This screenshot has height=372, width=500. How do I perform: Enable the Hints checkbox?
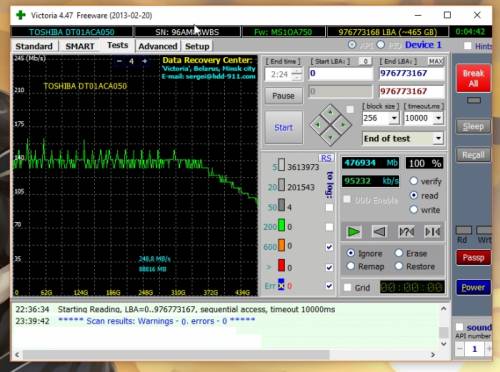468,46
